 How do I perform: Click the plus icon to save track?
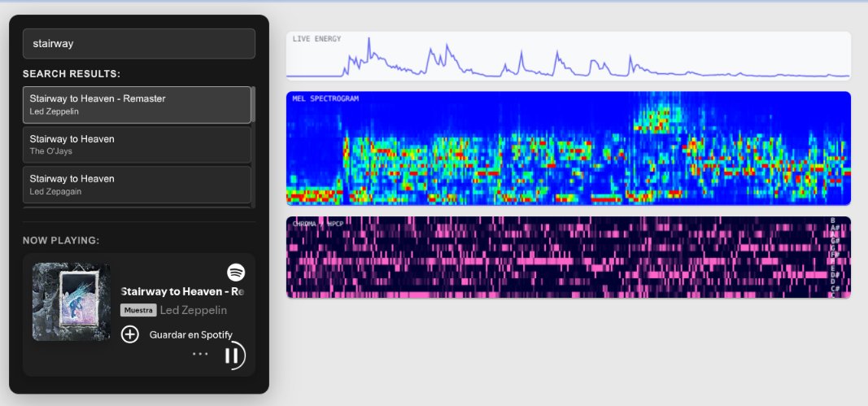(130, 334)
